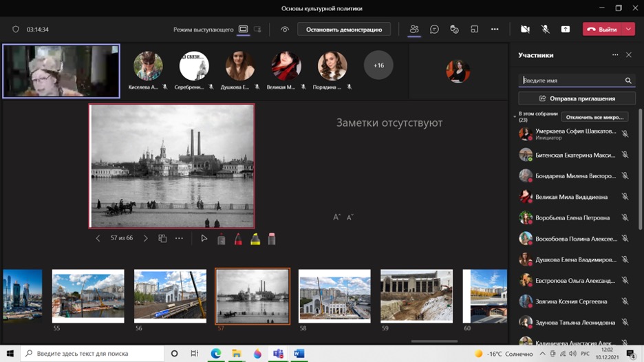Viewport: 644px width, 362px height.
Task: Select the yellow highlighter tool
Action: [255, 239]
